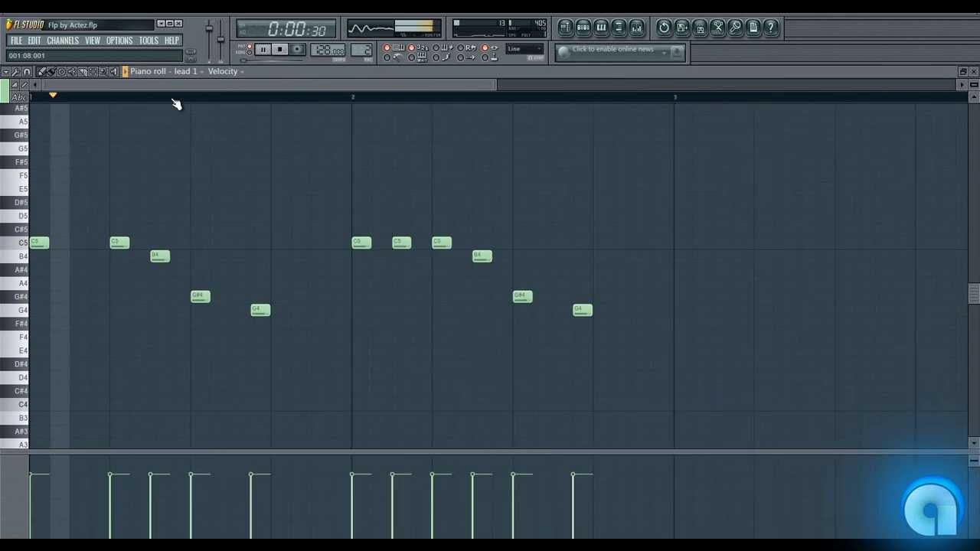Image resolution: width=980 pixels, height=551 pixels.
Task: Open the mixer window icon
Action: pyautogui.click(x=636, y=28)
